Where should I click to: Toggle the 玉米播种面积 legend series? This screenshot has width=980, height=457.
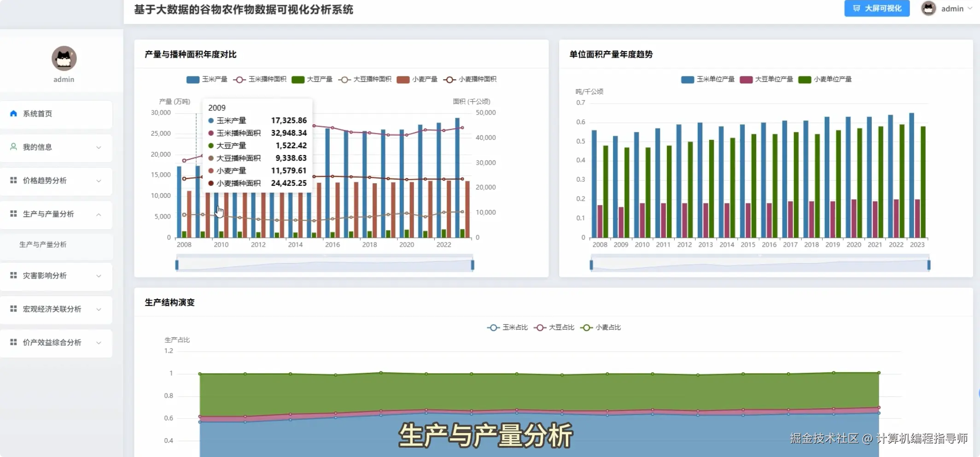[x=260, y=79]
